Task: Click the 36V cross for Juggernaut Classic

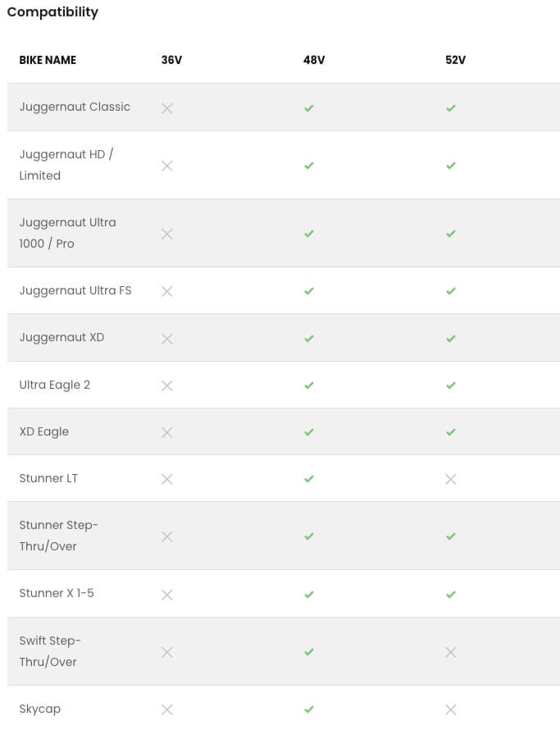Action: tap(167, 108)
